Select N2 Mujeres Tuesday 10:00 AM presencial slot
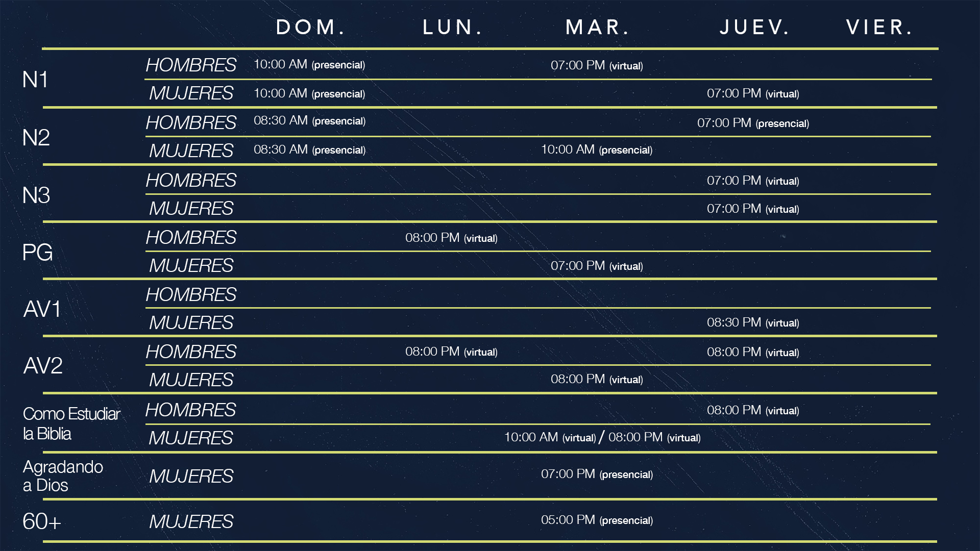 (x=597, y=149)
